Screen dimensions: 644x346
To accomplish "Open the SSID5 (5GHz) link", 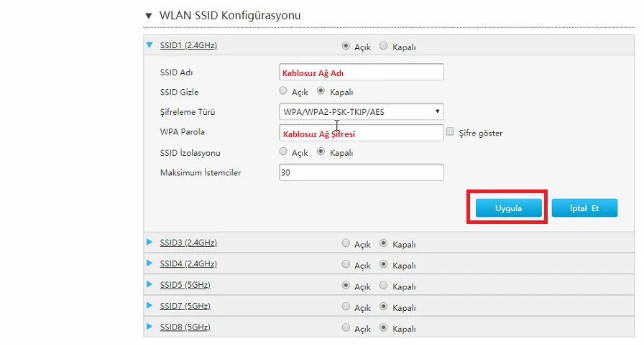I will (x=185, y=285).
